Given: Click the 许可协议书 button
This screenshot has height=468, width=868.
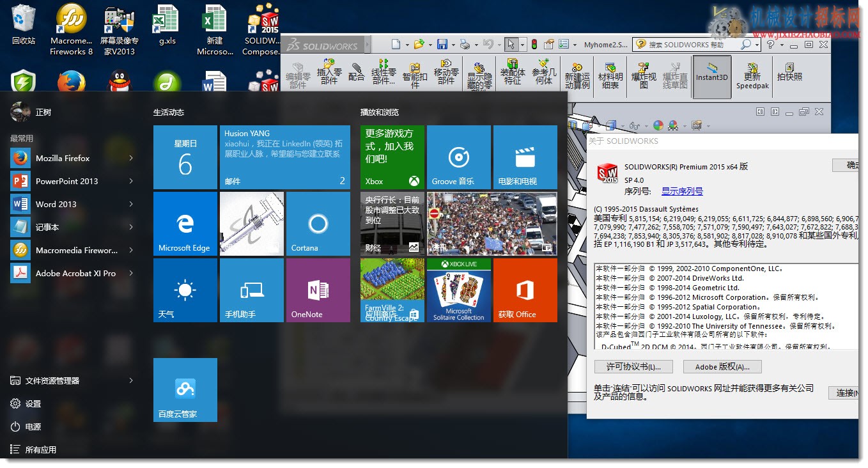Looking at the screenshot, I should [633, 366].
